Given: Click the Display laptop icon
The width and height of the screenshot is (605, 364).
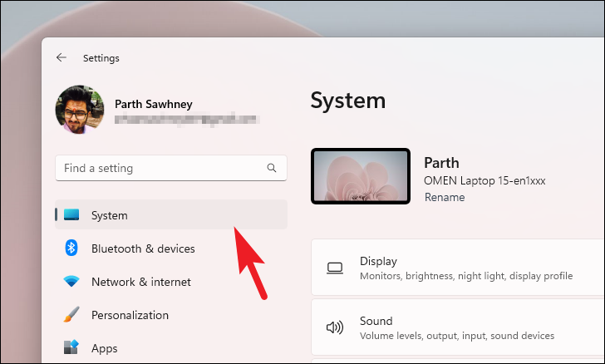Looking at the screenshot, I should coord(335,268).
